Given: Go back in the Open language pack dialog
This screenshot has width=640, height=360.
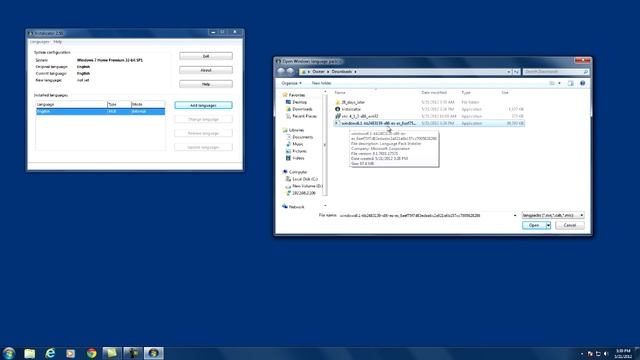Looking at the screenshot, I should point(281,71).
